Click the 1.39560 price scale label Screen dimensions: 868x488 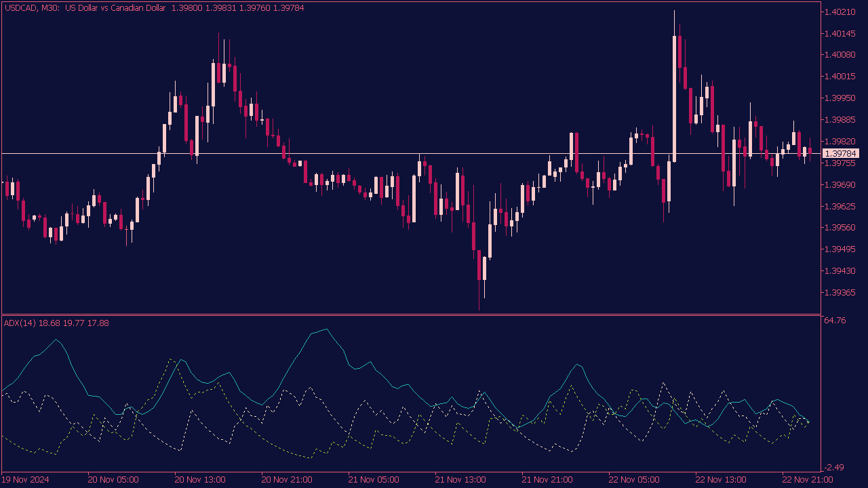point(839,228)
